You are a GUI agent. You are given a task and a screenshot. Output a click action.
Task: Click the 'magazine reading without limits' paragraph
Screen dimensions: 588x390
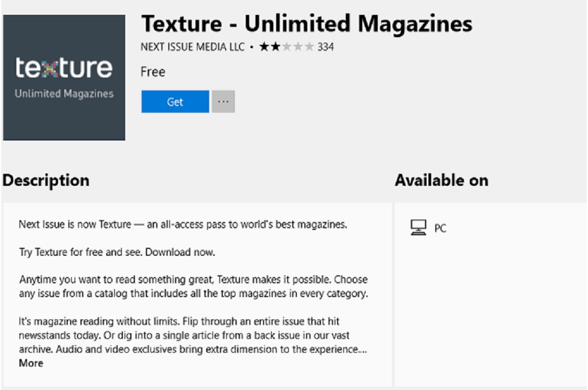193,335
